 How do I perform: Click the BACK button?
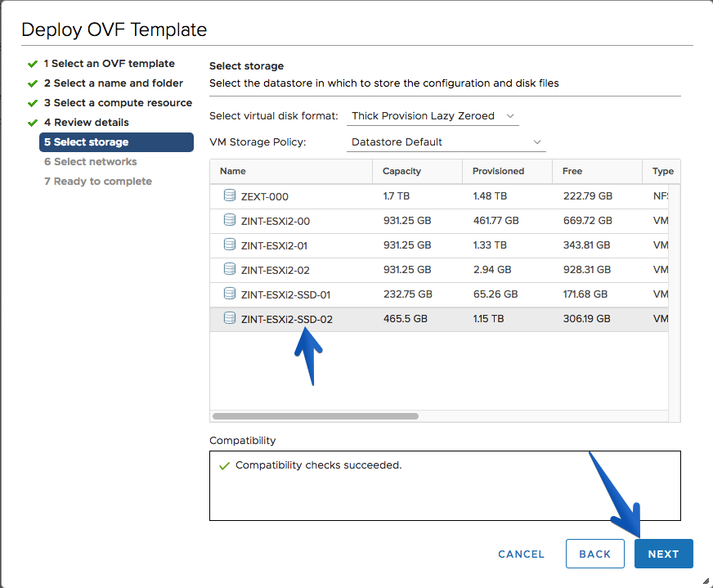[594, 554]
